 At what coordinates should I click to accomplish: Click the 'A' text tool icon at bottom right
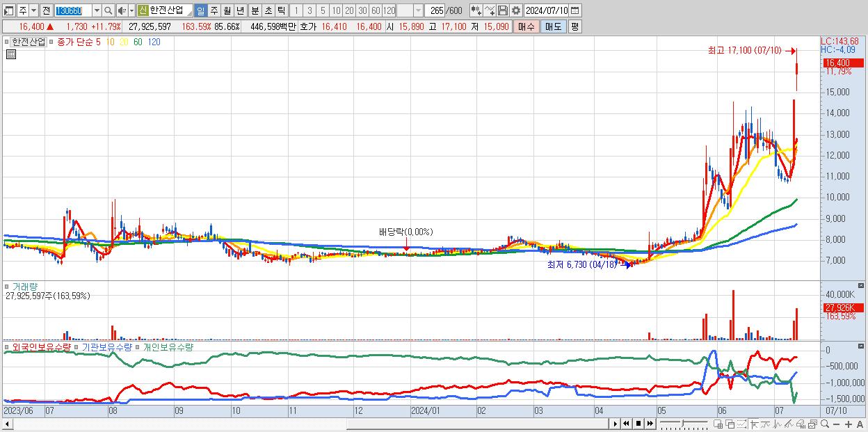860,424
